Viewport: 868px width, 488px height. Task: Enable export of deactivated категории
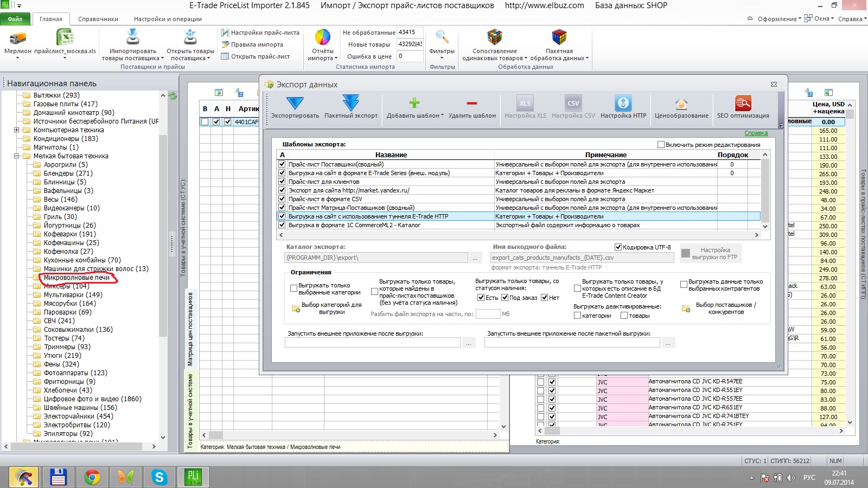[577, 316]
